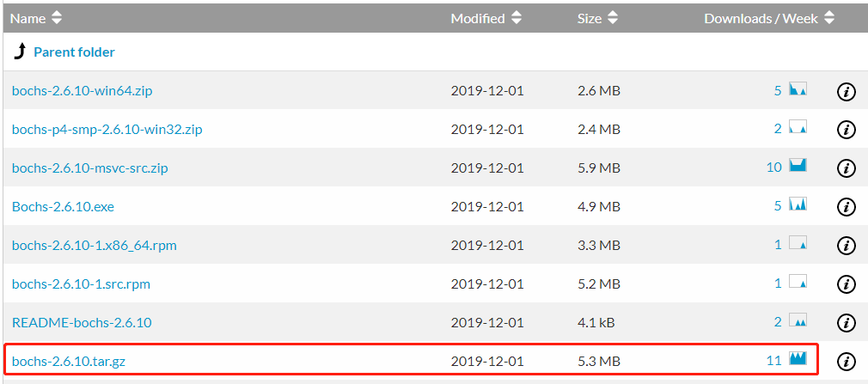Image resolution: width=868 pixels, height=384 pixels.
Task: View info for README-bochs-2.6.10
Action: pos(846,323)
